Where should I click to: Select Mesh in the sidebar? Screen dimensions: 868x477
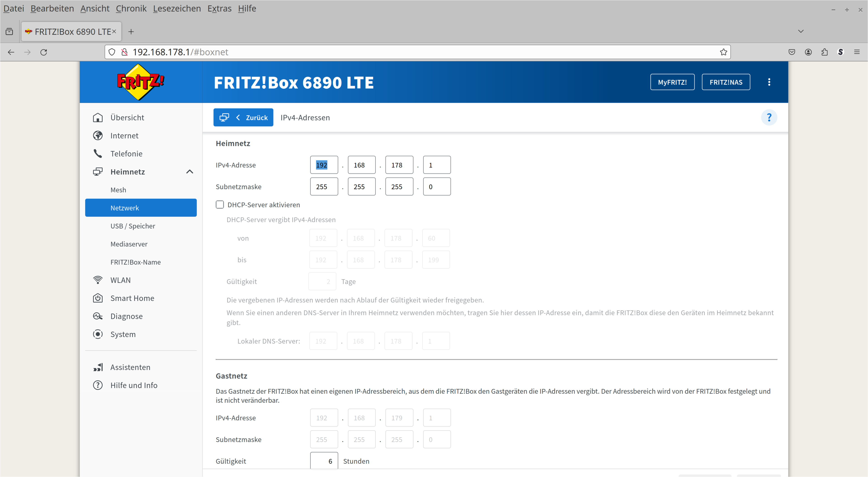tap(118, 190)
